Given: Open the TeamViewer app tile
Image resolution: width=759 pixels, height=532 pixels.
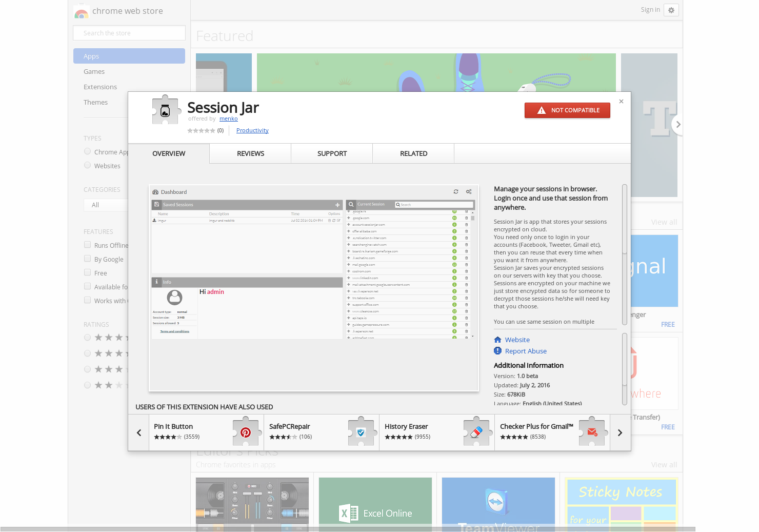Looking at the screenshot, I should (x=498, y=504).
